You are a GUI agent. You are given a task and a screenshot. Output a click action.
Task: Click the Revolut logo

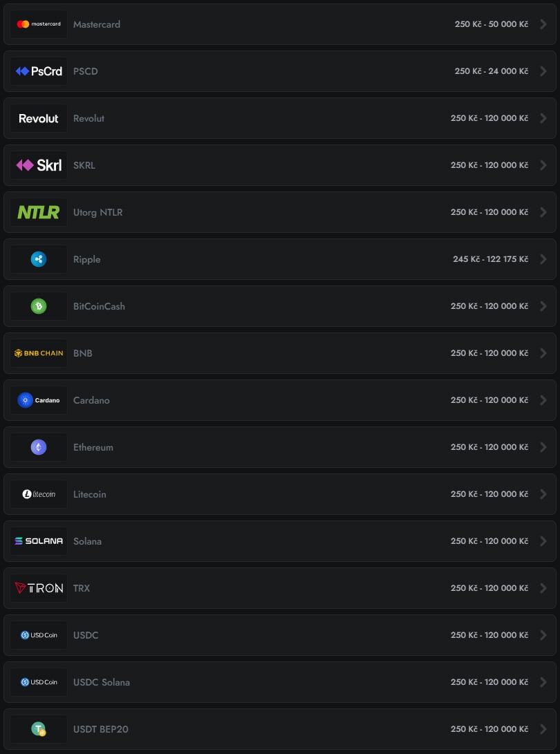point(39,118)
